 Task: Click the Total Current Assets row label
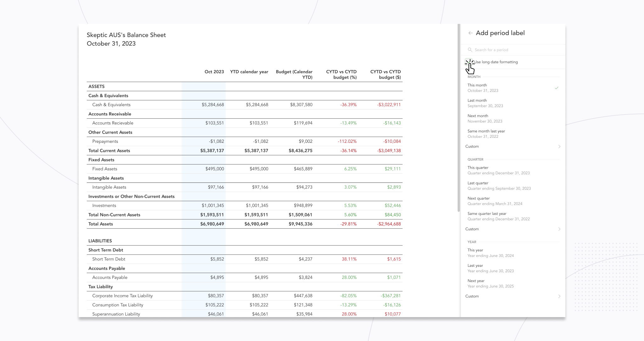[x=109, y=151]
